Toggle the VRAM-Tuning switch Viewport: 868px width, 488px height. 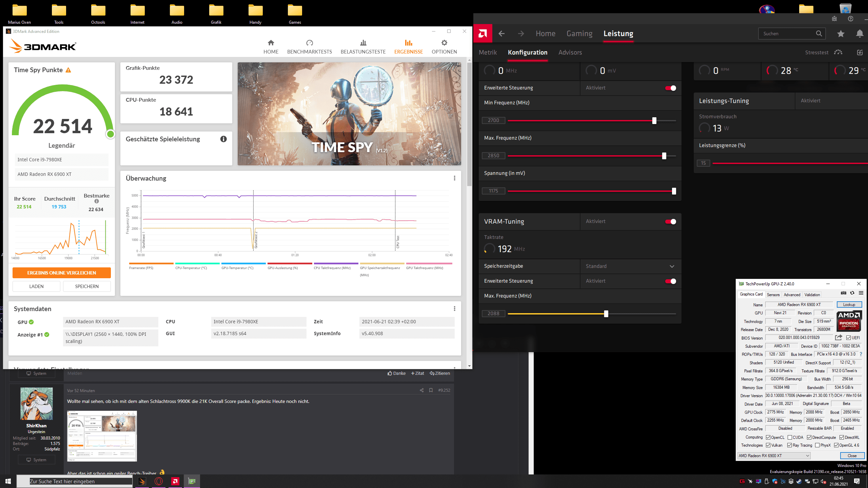click(x=670, y=222)
